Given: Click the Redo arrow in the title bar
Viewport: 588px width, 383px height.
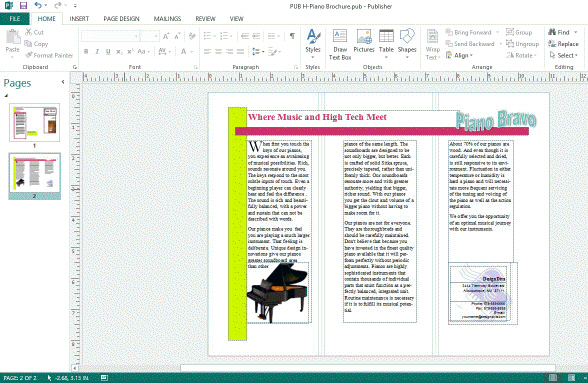Looking at the screenshot, I should click(x=58, y=5).
